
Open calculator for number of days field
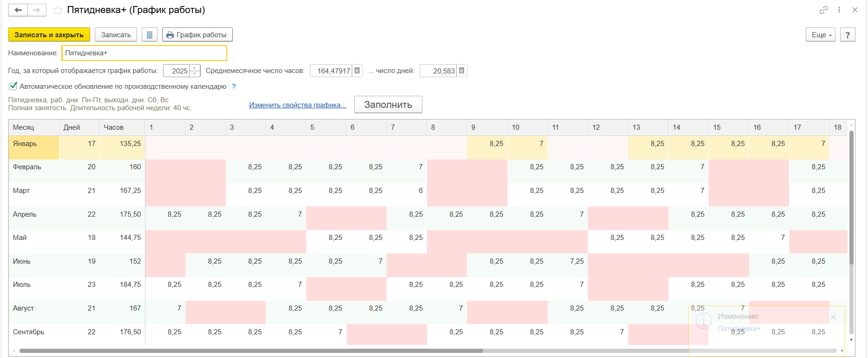462,71
